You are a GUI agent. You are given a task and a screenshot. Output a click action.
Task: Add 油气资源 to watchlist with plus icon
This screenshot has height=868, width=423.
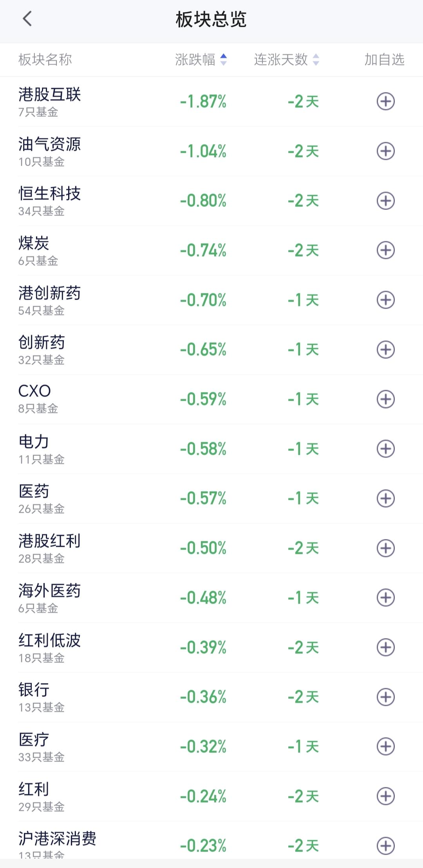pyautogui.click(x=385, y=151)
